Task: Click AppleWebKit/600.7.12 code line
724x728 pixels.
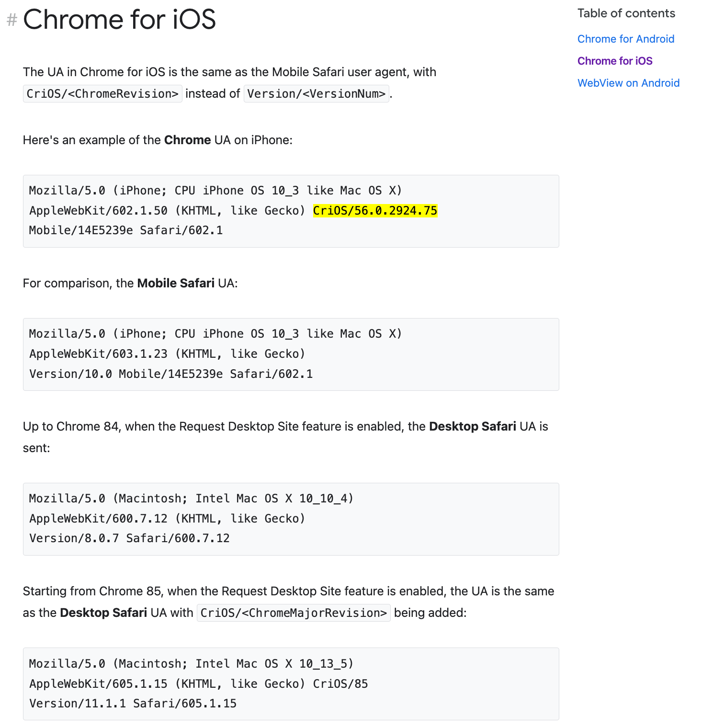Action: [167, 519]
